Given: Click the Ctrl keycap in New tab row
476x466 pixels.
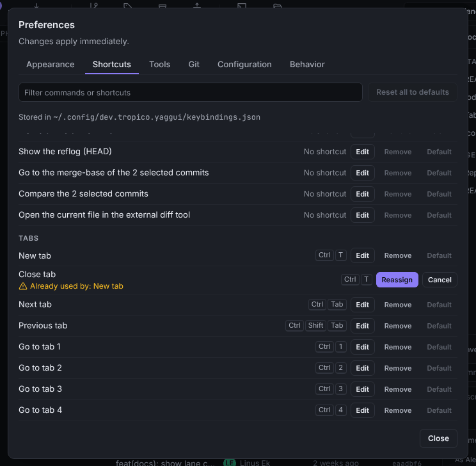Looking at the screenshot, I should tap(324, 255).
